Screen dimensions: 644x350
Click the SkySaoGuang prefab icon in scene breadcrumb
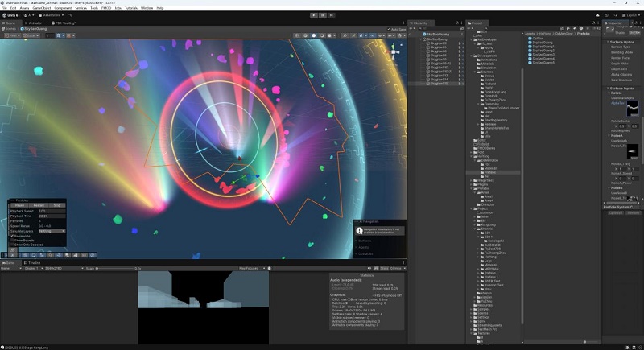click(x=23, y=29)
